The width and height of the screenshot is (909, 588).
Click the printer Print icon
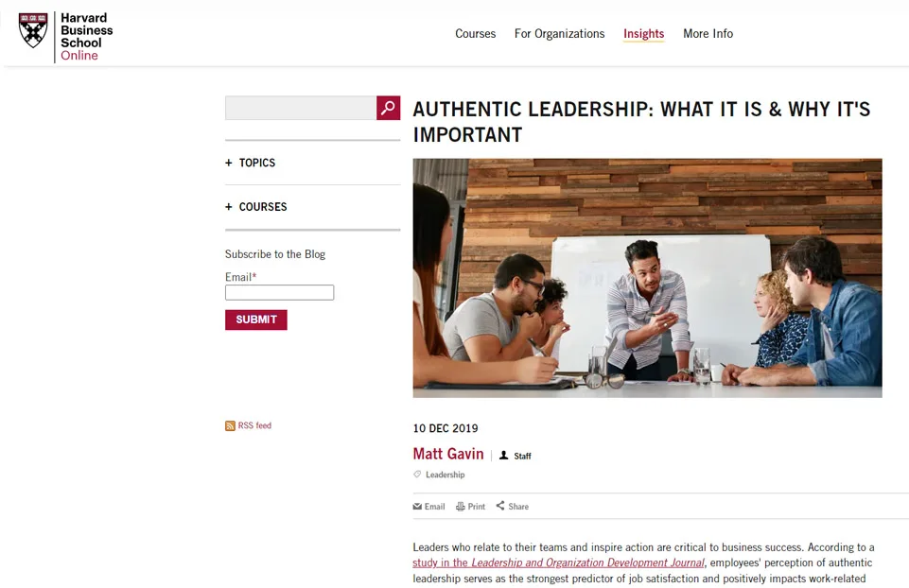click(x=461, y=507)
